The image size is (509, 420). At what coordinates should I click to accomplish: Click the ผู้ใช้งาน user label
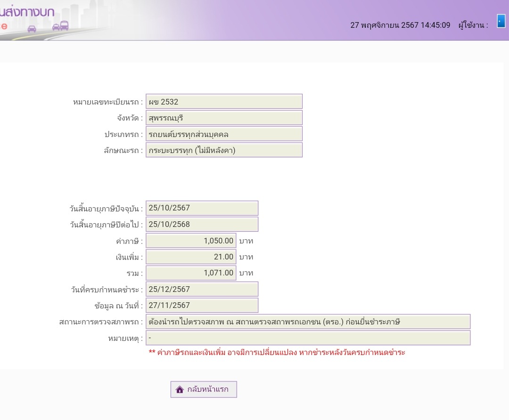473,25
